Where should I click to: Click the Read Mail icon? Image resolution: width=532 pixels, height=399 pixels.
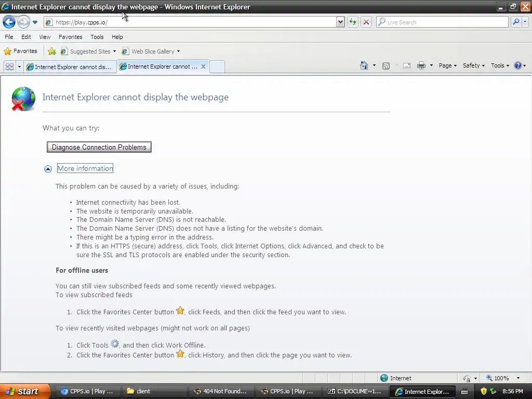click(407, 66)
